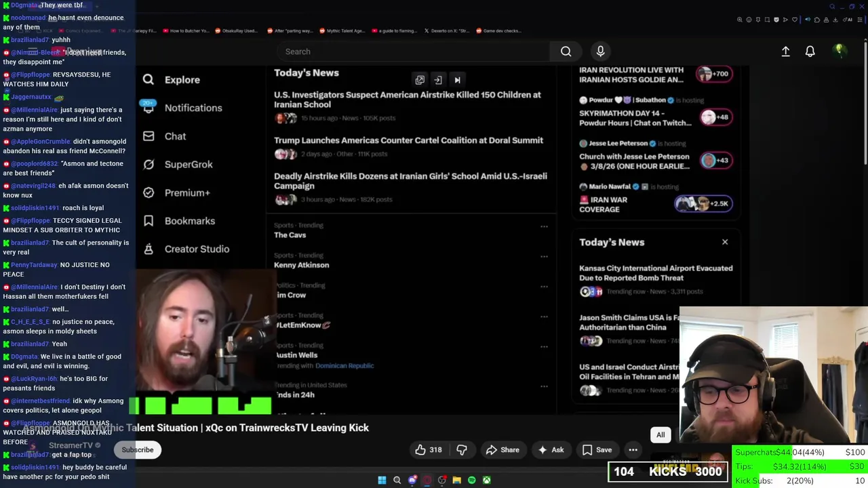868x488 pixels.
Task: Open Windows taskbar search
Action: (397, 480)
